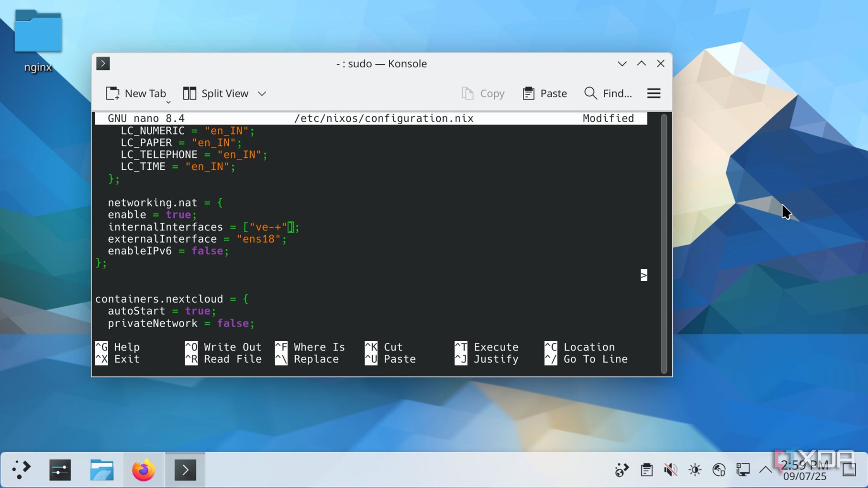Open the hamburger menu in Konsole
This screenshot has height=488, width=868.
654,93
